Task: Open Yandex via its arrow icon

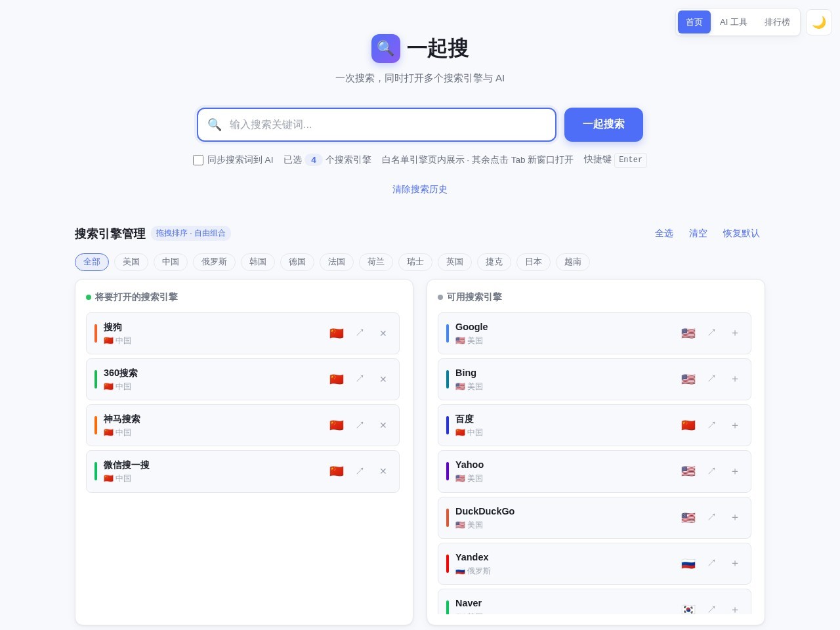Action: (x=711, y=564)
